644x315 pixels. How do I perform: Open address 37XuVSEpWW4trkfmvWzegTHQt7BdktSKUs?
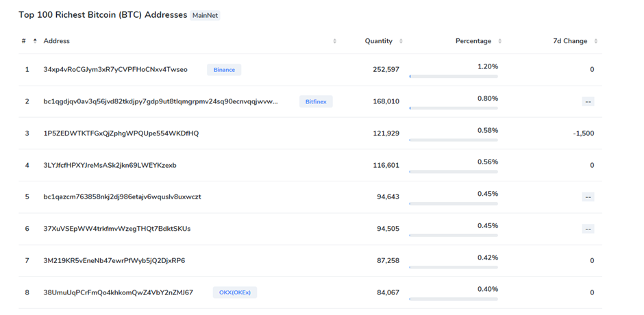[117, 229]
